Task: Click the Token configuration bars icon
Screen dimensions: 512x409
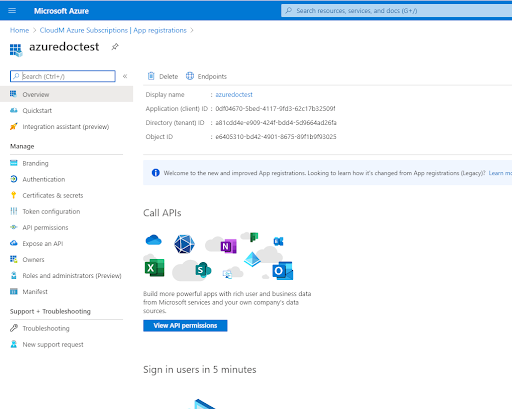Action: (x=14, y=211)
